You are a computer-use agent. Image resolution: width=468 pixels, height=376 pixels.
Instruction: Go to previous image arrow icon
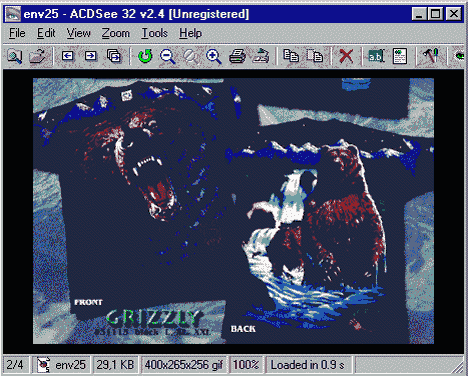point(68,56)
